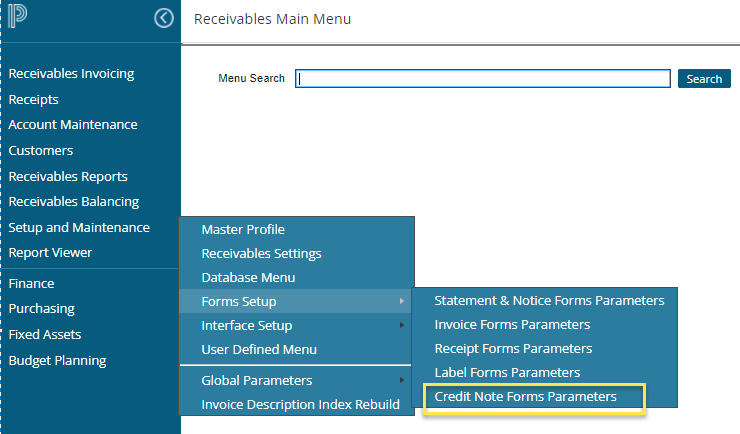Click the P logo icon in the sidebar header
The height and width of the screenshot is (434, 740).
pyautogui.click(x=18, y=17)
